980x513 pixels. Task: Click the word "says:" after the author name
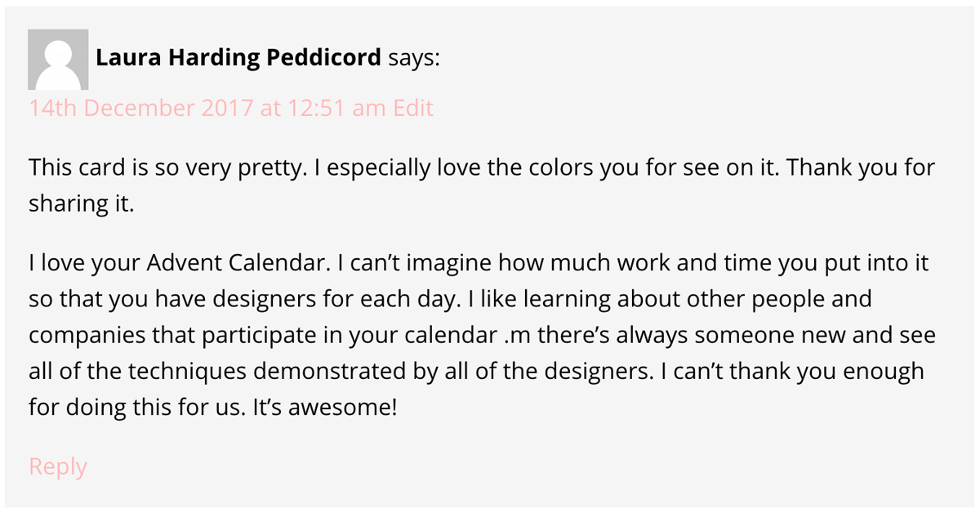(x=413, y=58)
